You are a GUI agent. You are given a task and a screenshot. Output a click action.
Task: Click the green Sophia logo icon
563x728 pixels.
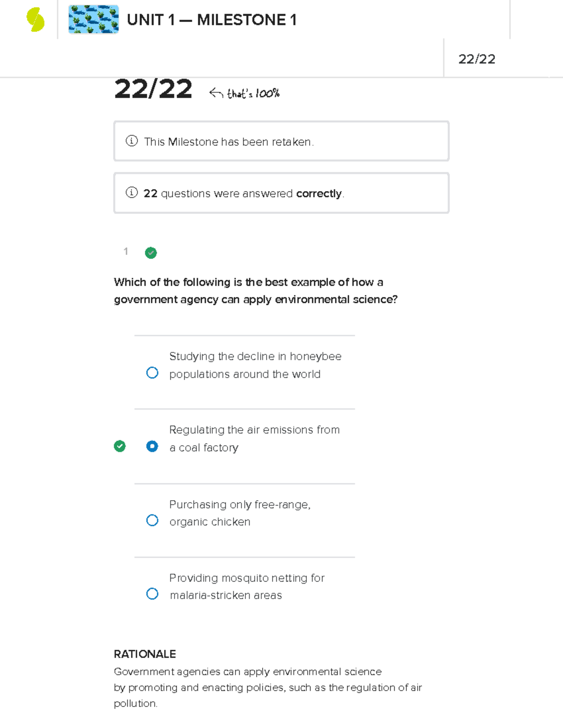click(36, 20)
